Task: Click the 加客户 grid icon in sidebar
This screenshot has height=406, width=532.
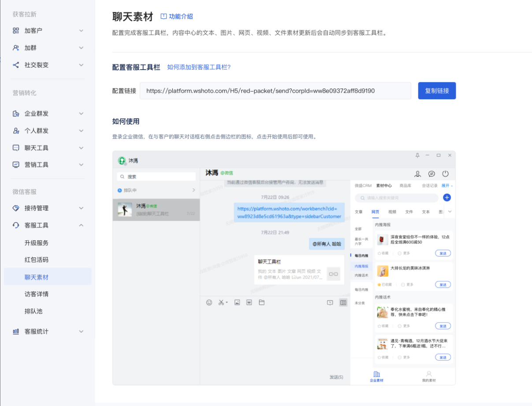Action: [x=16, y=30]
